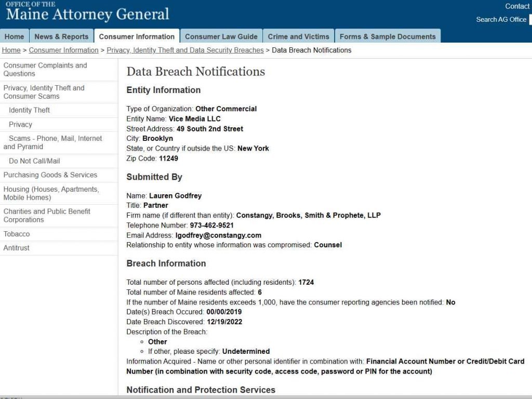Click the entity name Vice Media LLC
This screenshot has width=532, height=399.
point(195,119)
